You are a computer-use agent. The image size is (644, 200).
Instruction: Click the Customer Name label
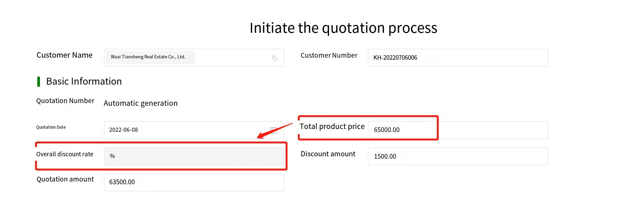pos(65,55)
